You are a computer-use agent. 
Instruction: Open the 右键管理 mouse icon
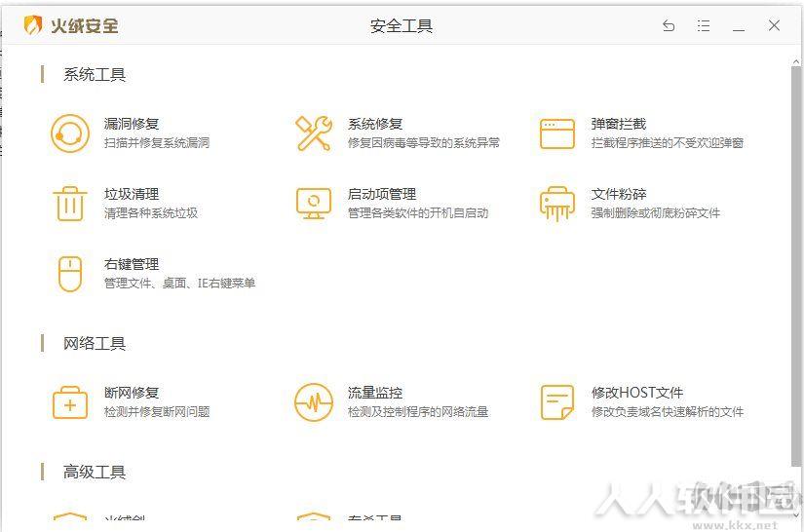pyautogui.click(x=70, y=274)
